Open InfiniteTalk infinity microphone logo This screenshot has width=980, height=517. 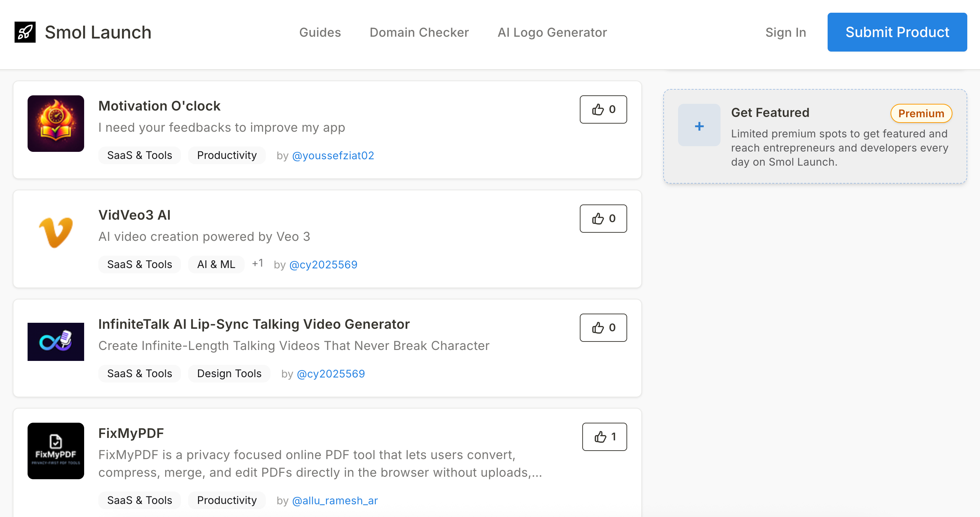tap(56, 341)
